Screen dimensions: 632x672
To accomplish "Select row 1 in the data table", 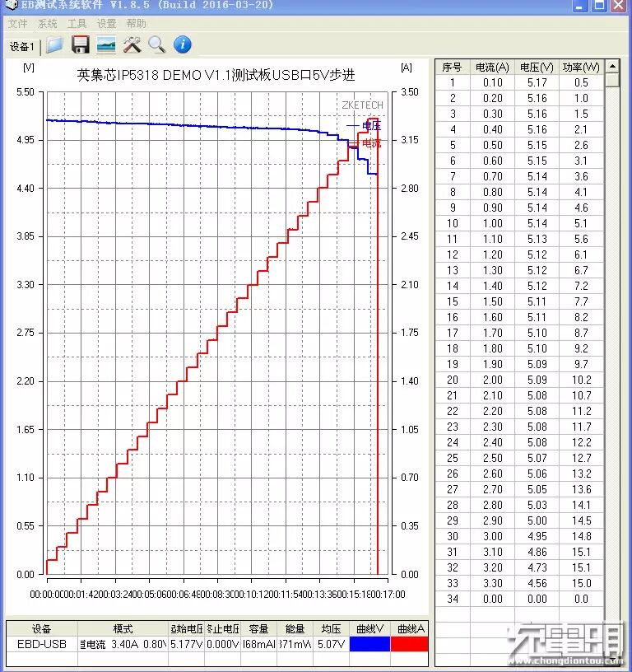I will click(x=520, y=82).
